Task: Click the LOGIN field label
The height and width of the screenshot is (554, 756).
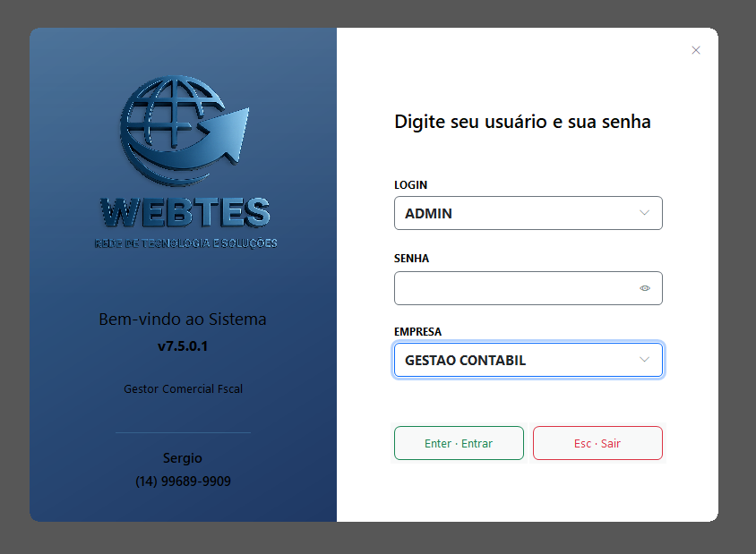Action: (410, 185)
